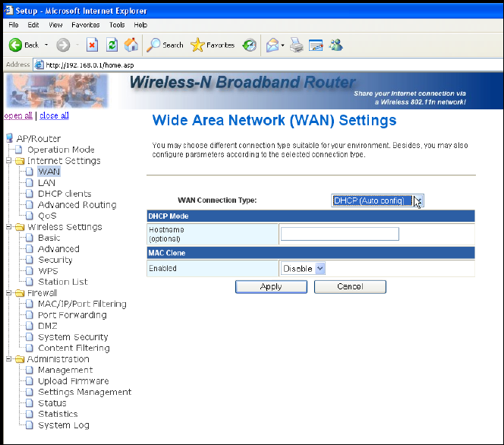Click the 'open all' link
504x445 pixels.
[x=18, y=115]
